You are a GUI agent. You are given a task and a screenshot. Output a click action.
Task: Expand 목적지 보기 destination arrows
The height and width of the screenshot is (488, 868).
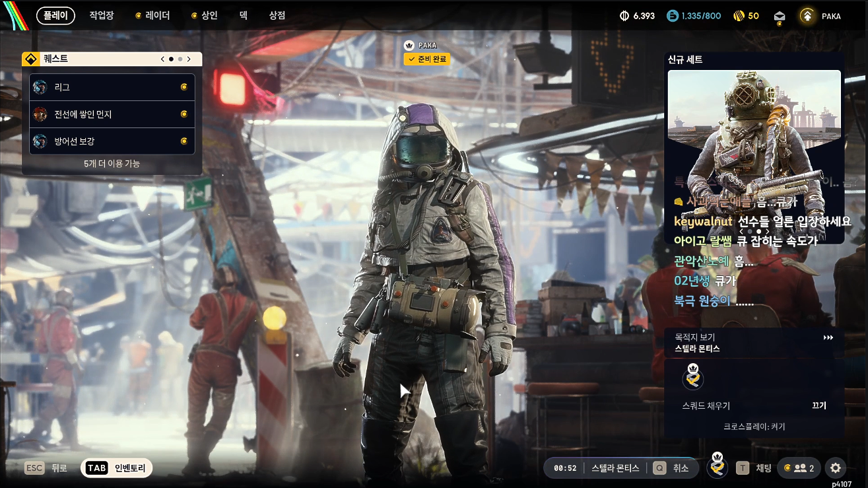click(828, 337)
